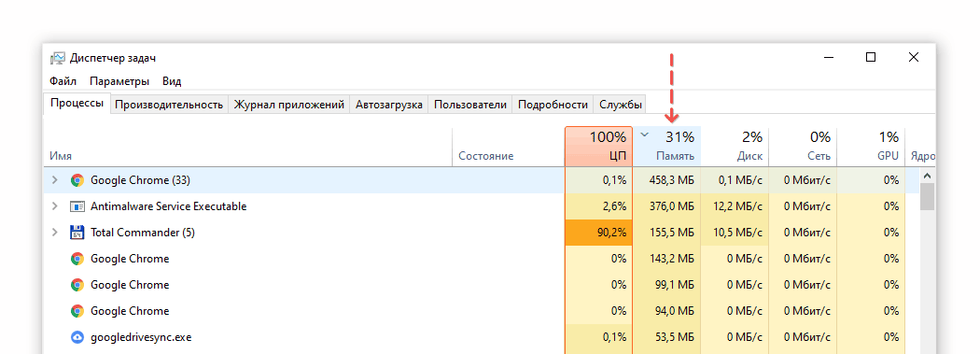Click the 94,0 МБ memory cell
Viewport: 980px width, 354px height.
667,311
